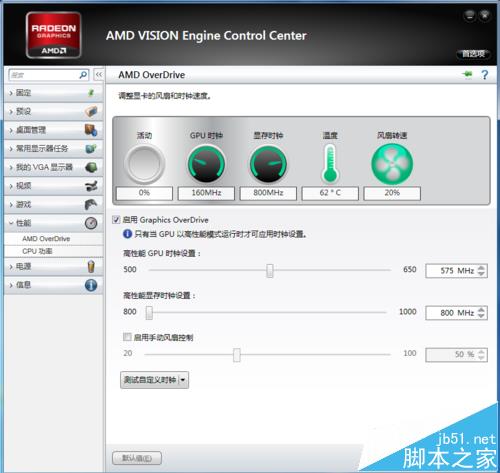
Task: Click the 活动 activity gauge dial
Action: (144, 164)
